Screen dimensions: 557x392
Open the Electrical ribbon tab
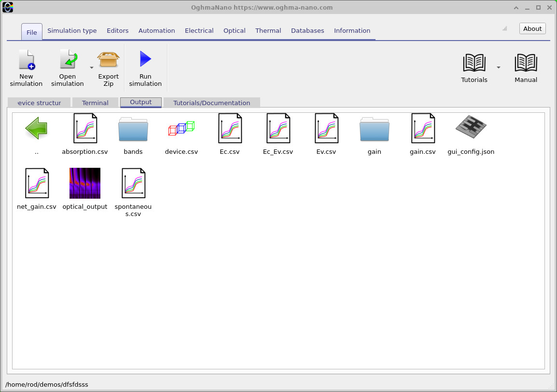199,30
